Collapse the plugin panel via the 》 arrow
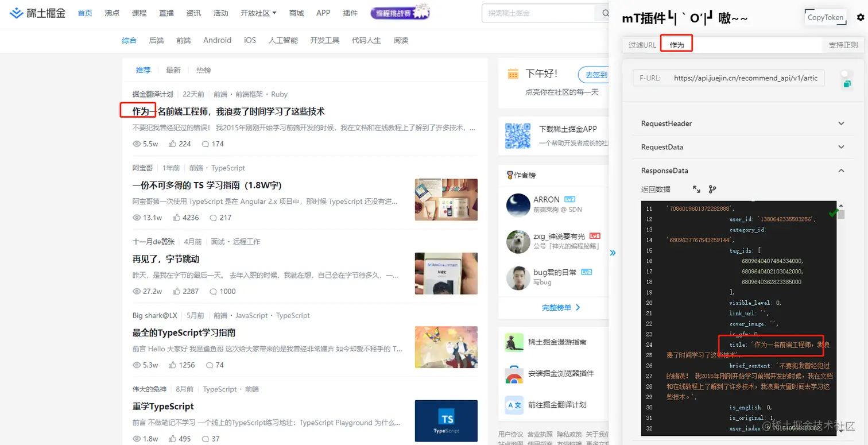 (x=613, y=253)
